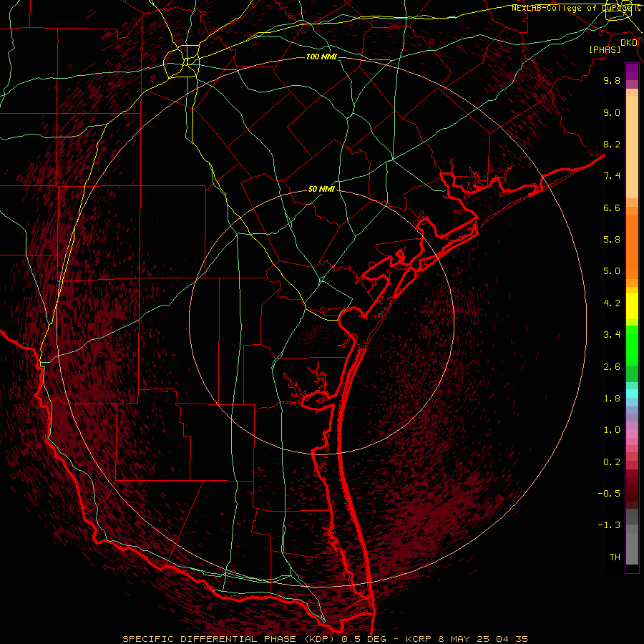This screenshot has height=644, width=644.
Task: Click the NEXLAB-College of DuPage credit text
Action: [575, 8]
